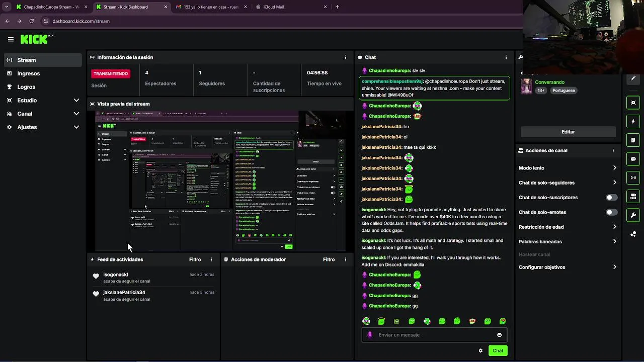The height and width of the screenshot is (362, 644).
Task: Open Ingresos in the sidebar
Action: [x=43, y=73]
